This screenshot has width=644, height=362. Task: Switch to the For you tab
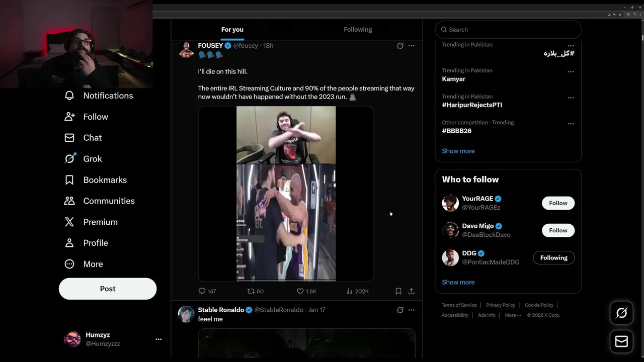232,30
